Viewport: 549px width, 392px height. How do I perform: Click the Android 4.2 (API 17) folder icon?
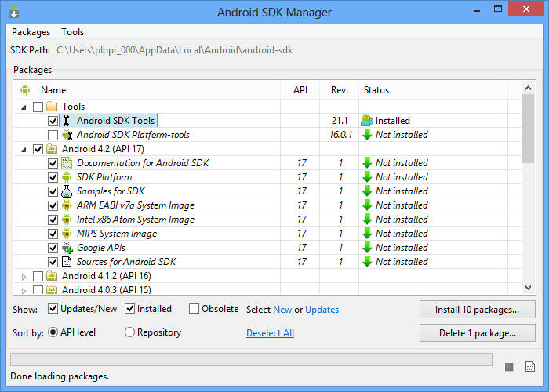52,149
